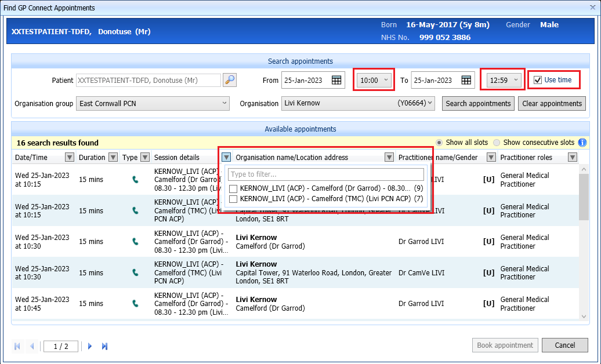Click the Clear appointments button
This screenshot has width=601, height=364.
(x=552, y=103)
